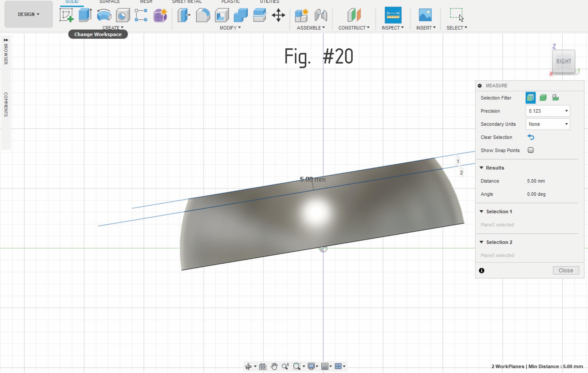Open the MODIFY menu
The image size is (588, 373).
pos(230,28)
